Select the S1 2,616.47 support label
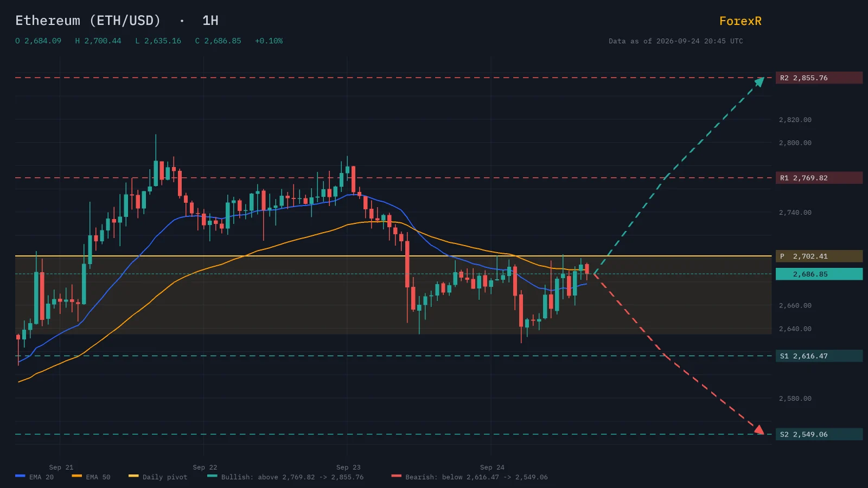The width and height of the screenshot is (868, 488). tap(819, 356)
